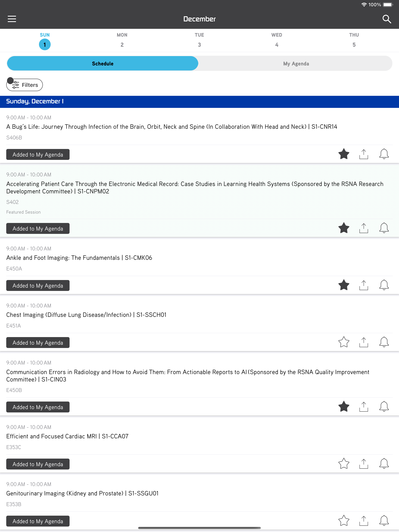The image size is (399, 532).
Task: Set reminder bell for Efficient Cardiac MRI
Action: tap(384, 464)
